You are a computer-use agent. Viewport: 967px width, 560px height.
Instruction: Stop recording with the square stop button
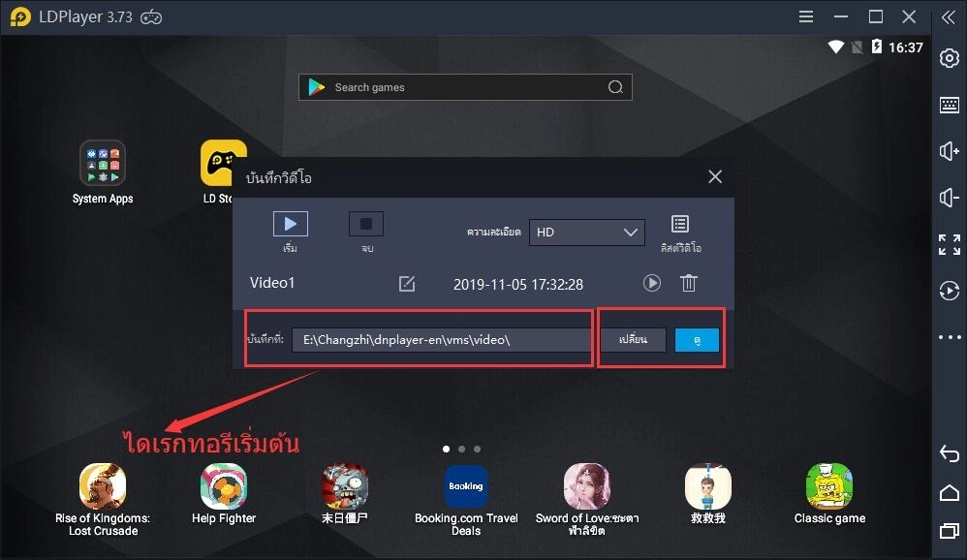pyautogui.click(x=366, y=224)
